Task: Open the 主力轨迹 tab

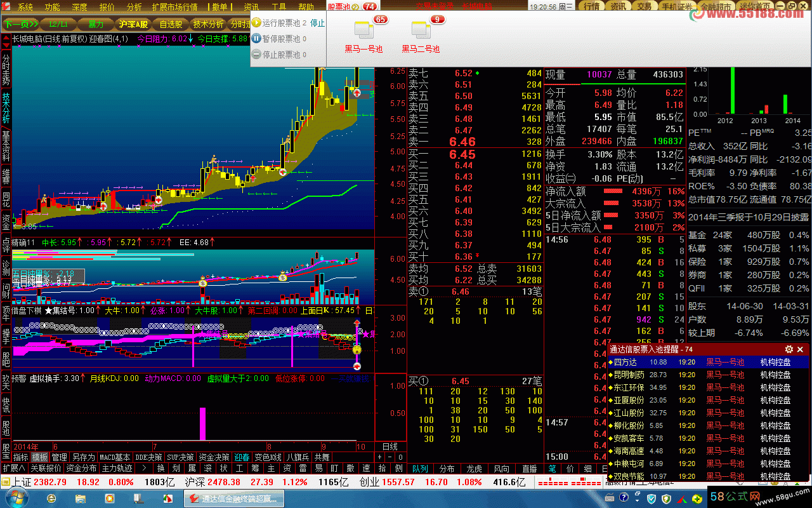Action: (117, 469)
